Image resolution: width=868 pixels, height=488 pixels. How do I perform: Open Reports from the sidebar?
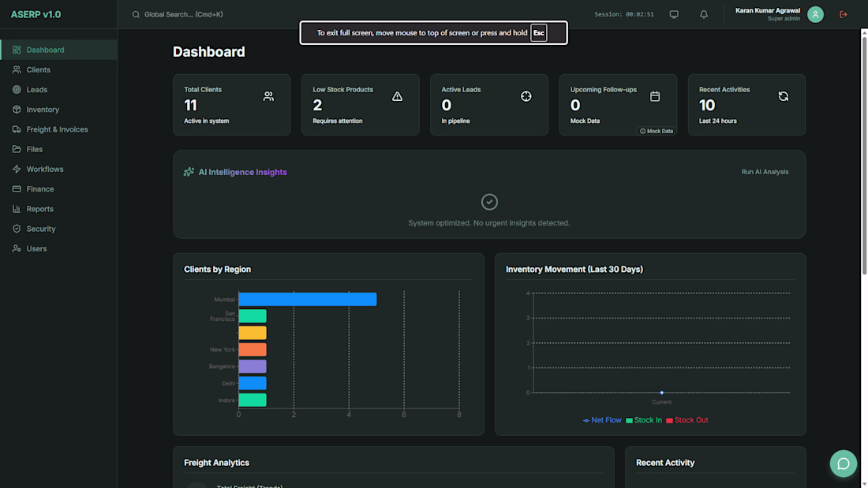(58, 209)
